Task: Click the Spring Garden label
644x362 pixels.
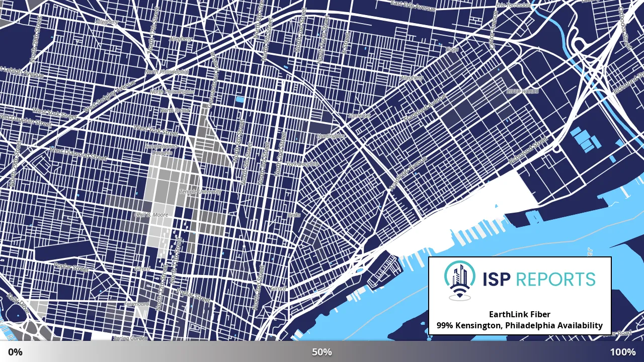Action: [130, 338]
